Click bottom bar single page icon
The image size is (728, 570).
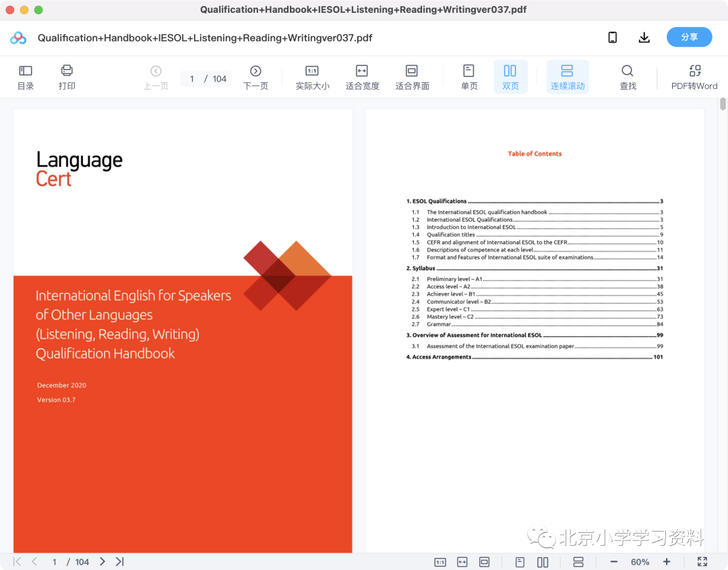pyautogui.click(x=520, y=562)
